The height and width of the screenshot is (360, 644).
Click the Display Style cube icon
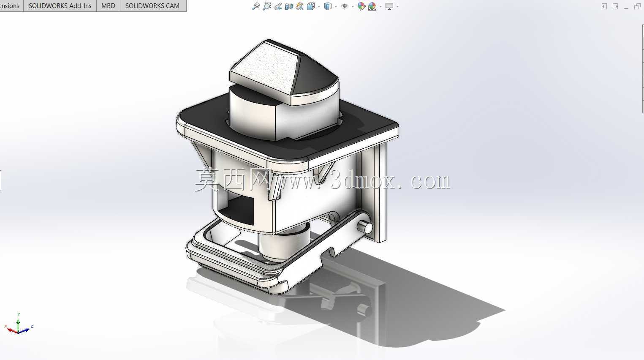[x=328, y=6]
